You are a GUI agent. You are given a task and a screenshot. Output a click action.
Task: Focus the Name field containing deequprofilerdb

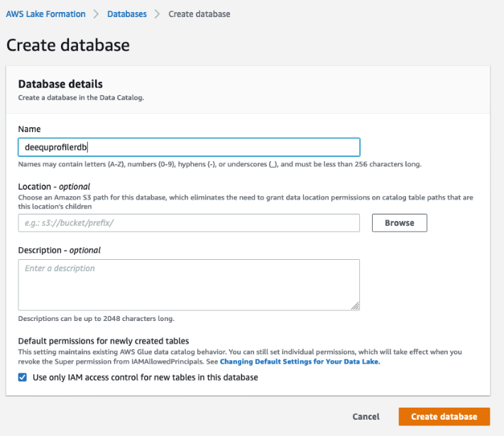point(189,147)
